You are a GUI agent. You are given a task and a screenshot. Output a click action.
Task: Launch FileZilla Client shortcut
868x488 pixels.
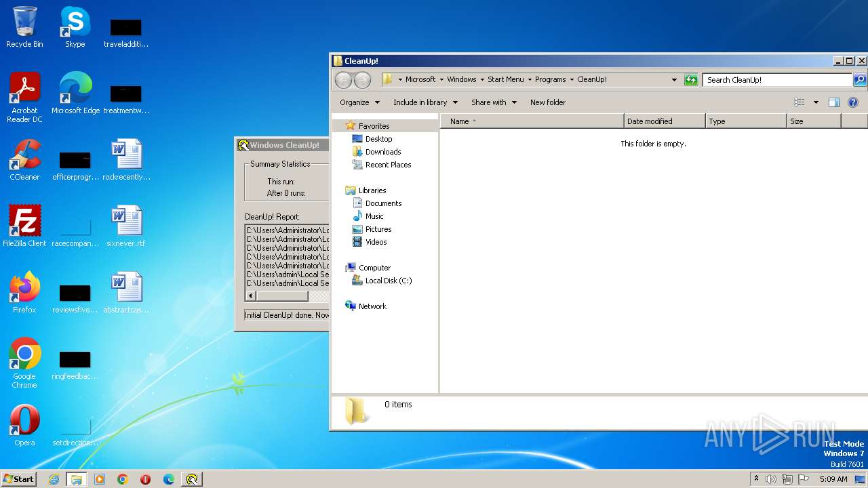click(x=24, y=226)
